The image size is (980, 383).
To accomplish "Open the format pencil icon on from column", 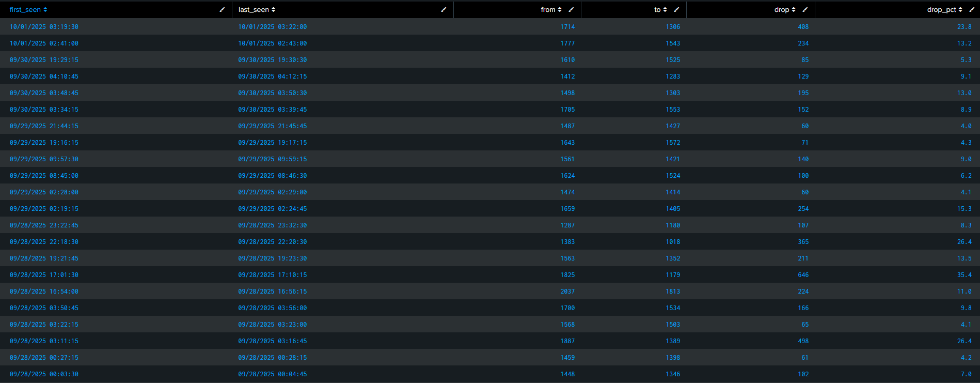I will (x=571, y=10).
